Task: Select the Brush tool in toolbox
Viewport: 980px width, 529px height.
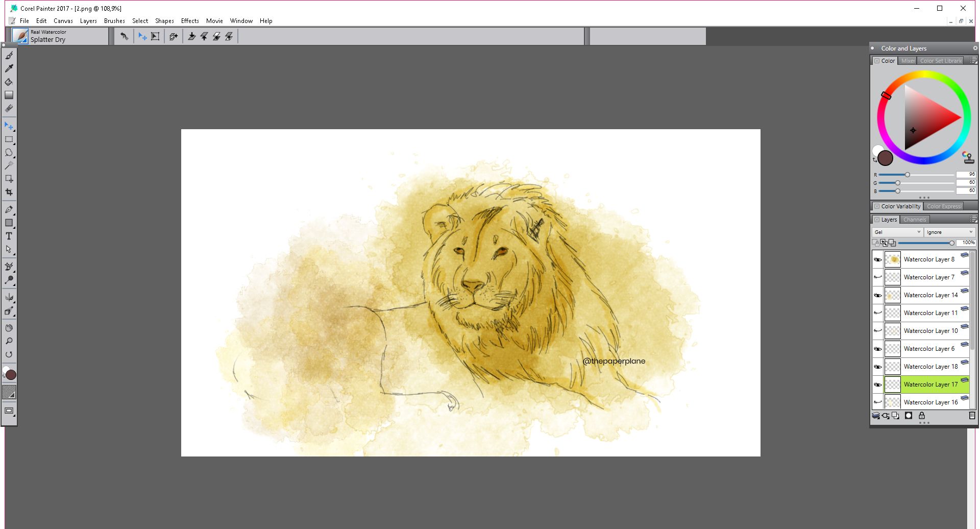Action: coord(9,55)
